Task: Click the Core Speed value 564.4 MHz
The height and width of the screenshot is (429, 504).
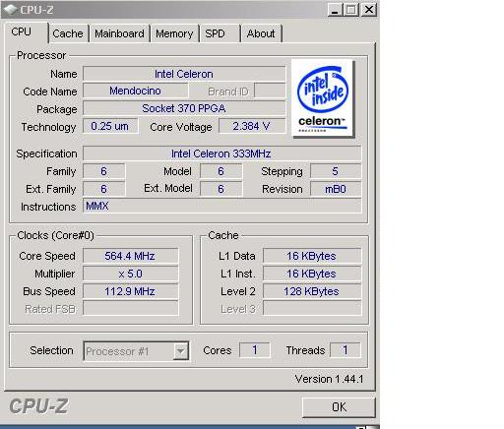Action: (x=130, y=256)
